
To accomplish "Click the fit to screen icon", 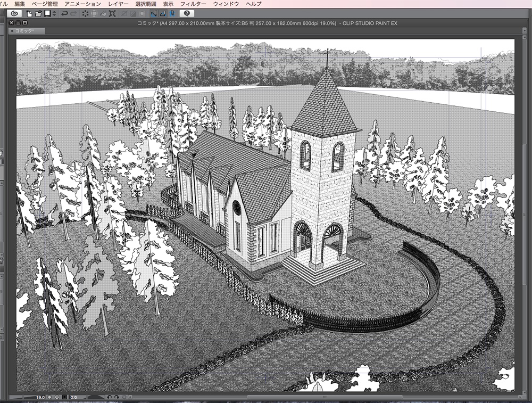I will click(64, 397).
